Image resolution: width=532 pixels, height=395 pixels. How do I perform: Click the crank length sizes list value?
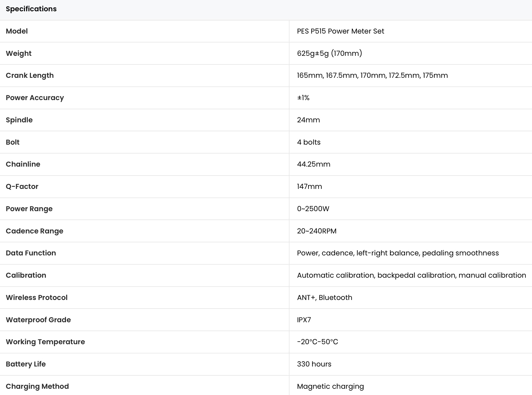coord(372,75)
